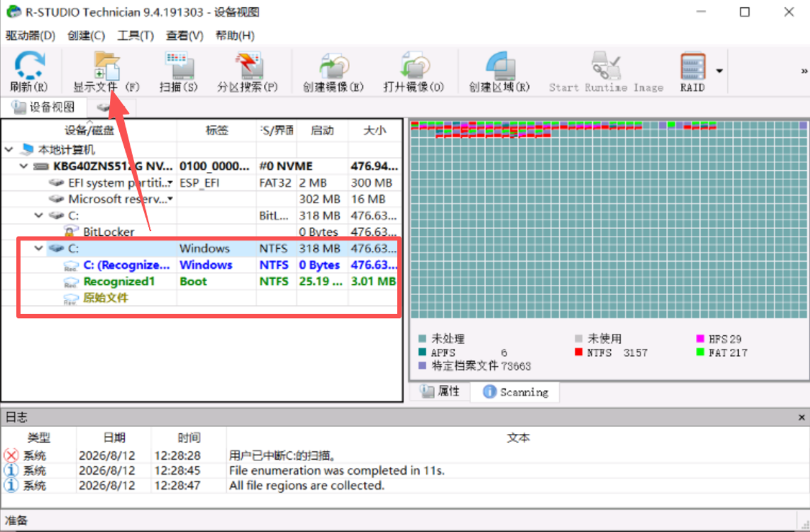Screen dimensions: 810x532
Task: Open the 查看(V) menu
Action: [184, 36]
